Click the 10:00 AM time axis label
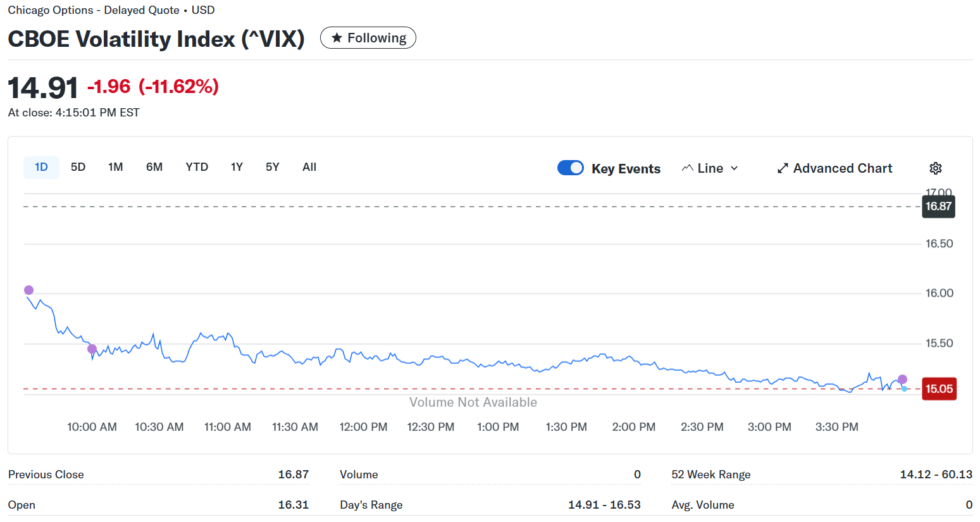This screenshot has height=522, width=980. click(92, 427)
